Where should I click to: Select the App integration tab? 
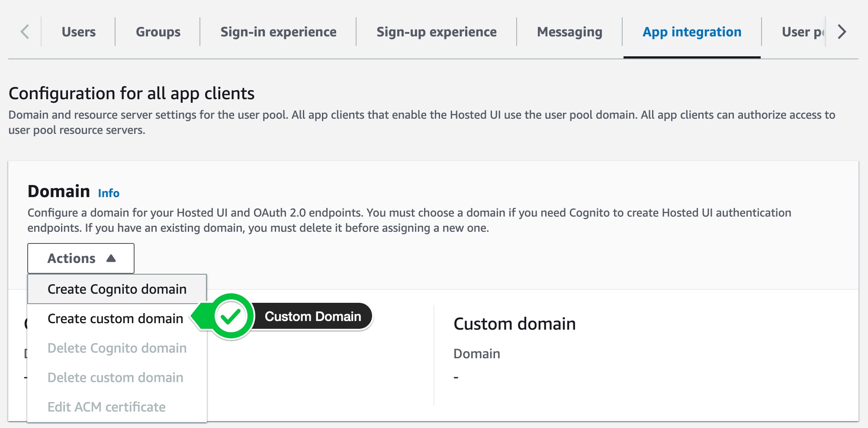[x=692, y=32]
